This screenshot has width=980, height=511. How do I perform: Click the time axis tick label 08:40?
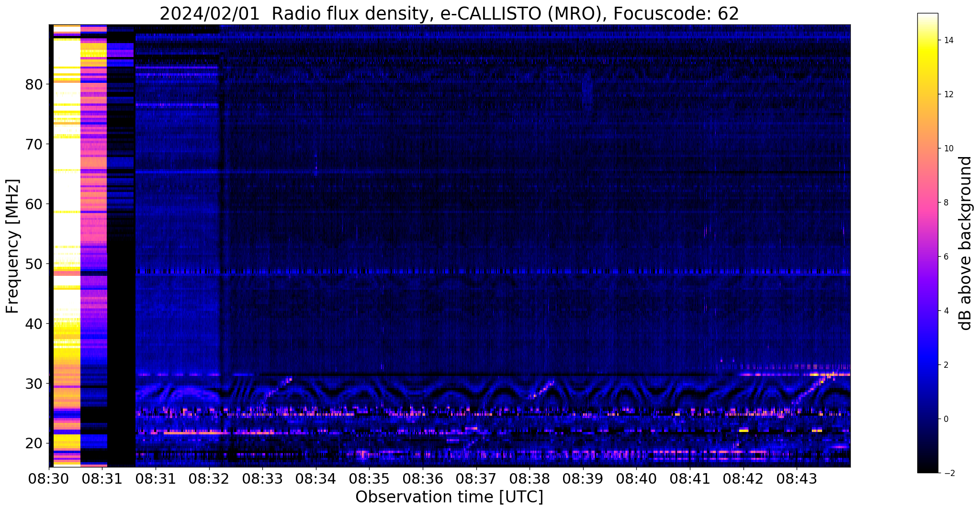[x=636, y=478]
